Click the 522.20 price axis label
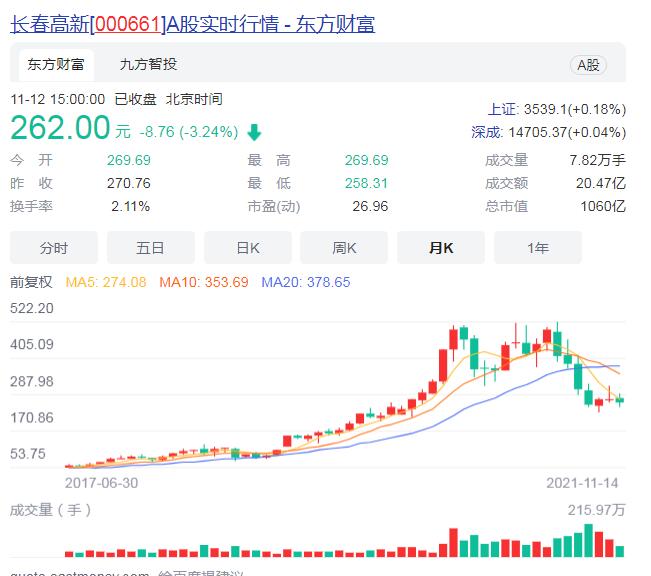The height and width of the screenshot is (576, 651). 32,308
